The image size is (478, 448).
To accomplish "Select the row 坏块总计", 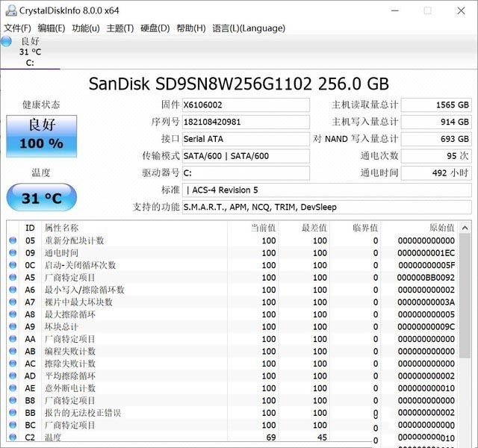I will (232, 327).
